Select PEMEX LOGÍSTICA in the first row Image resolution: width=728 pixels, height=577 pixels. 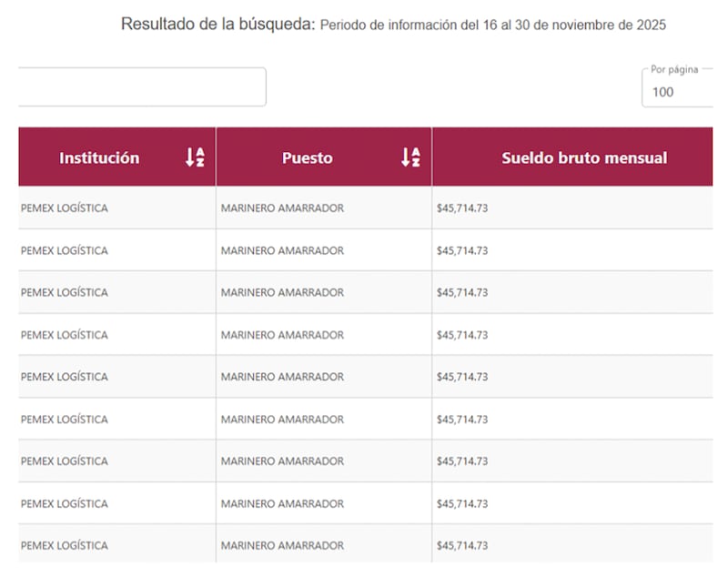64,208
